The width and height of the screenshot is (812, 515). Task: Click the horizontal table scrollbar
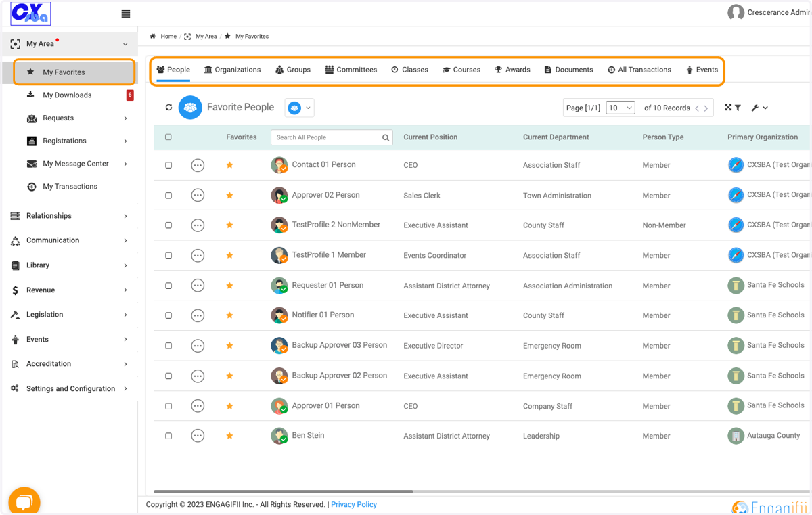click(284, 492)
